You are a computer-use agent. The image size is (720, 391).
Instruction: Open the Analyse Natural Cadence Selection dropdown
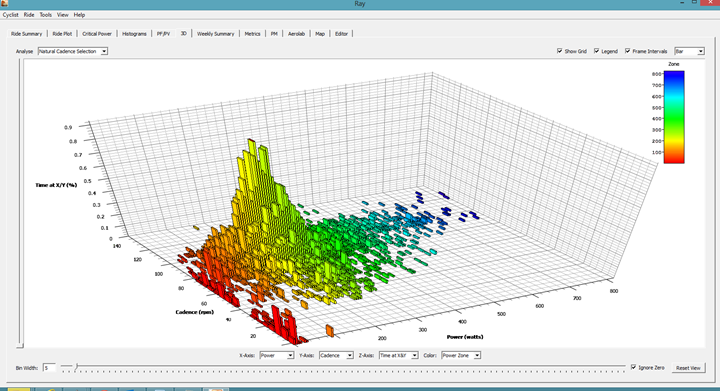click(73, 51)
